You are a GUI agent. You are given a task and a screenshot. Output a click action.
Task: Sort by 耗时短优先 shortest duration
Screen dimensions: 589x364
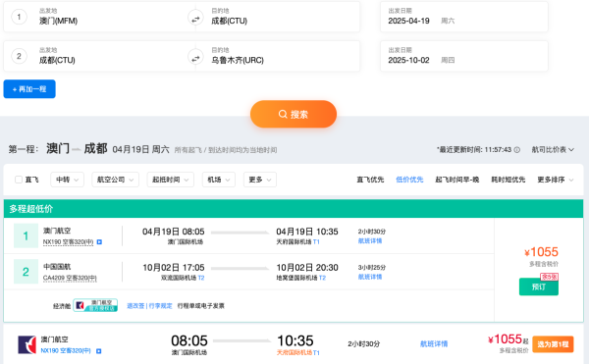(x=509, y=180)
